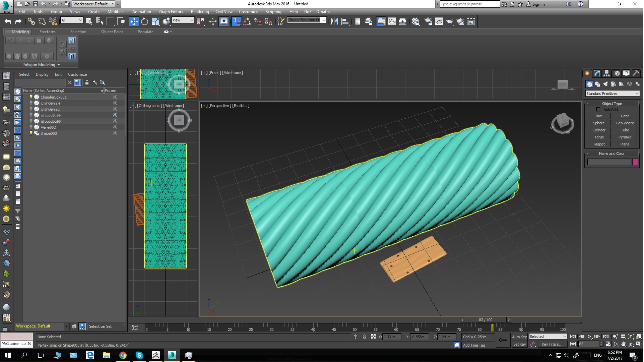Viewport: 644px width, 362px height.
Task: Toggle the 3D Snaps button
Action: [x=236, y=21]
